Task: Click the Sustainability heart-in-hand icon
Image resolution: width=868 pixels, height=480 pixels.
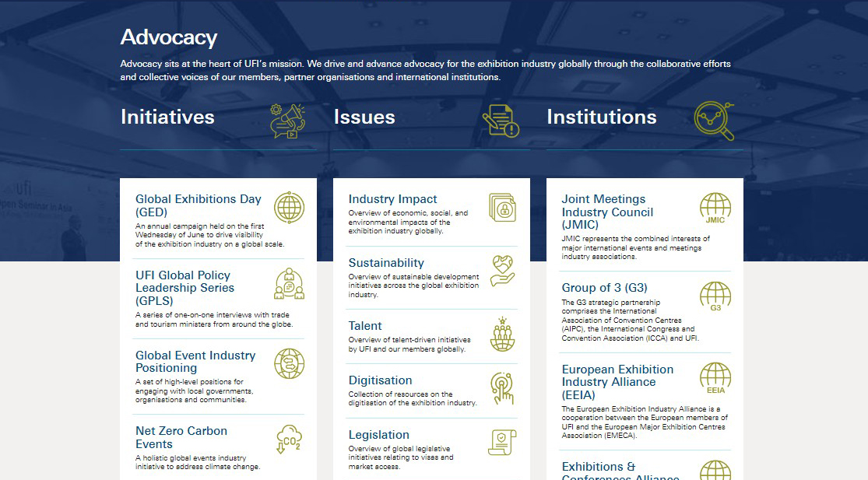Action: point(502,271)
